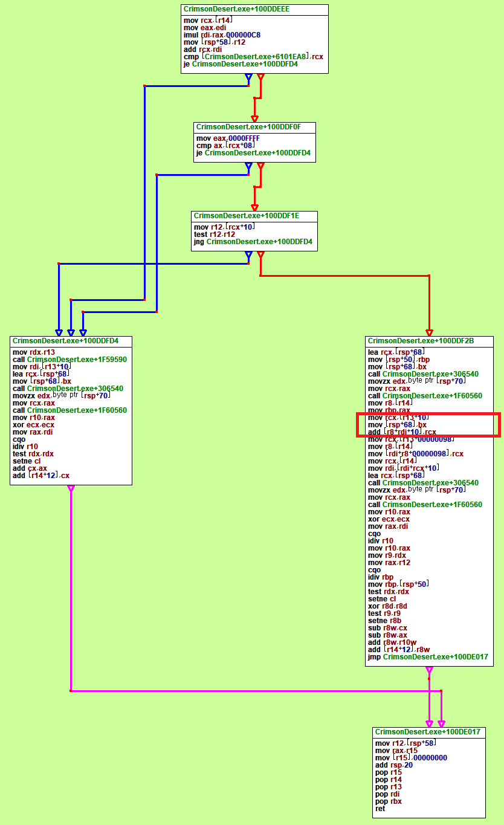This screenshot has height=825, width=504.
Task: Select the add rcx,rdi instruction
Action: click(x=202, y=50)
